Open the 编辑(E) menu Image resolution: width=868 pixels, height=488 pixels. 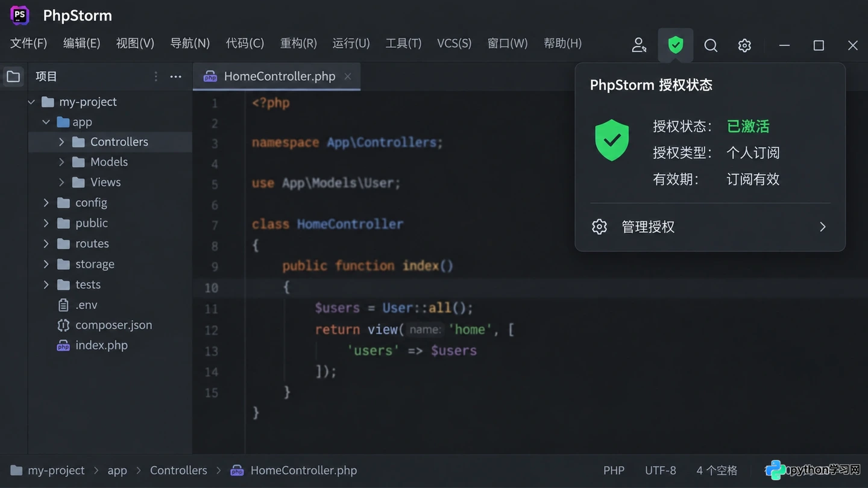pos(82,43)
